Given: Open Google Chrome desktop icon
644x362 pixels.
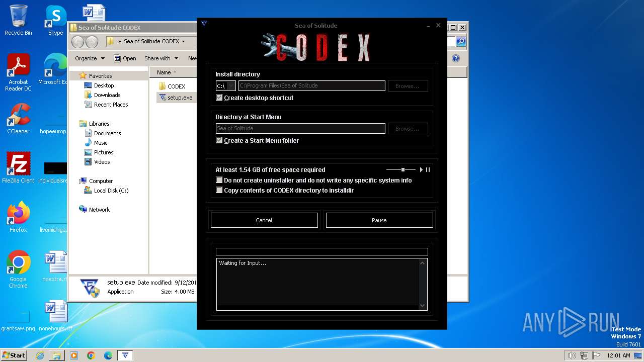Looking at the screenshot, I should 18,269.
